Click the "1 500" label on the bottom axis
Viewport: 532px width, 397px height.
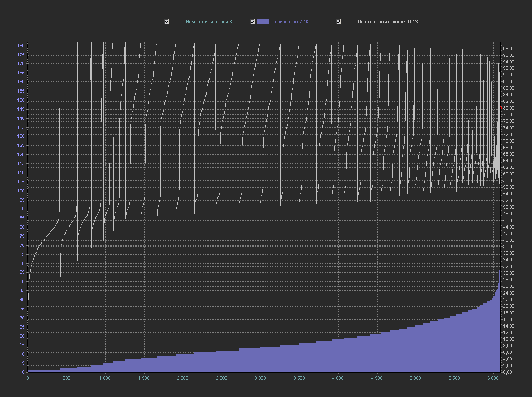(x=144, y=378)
